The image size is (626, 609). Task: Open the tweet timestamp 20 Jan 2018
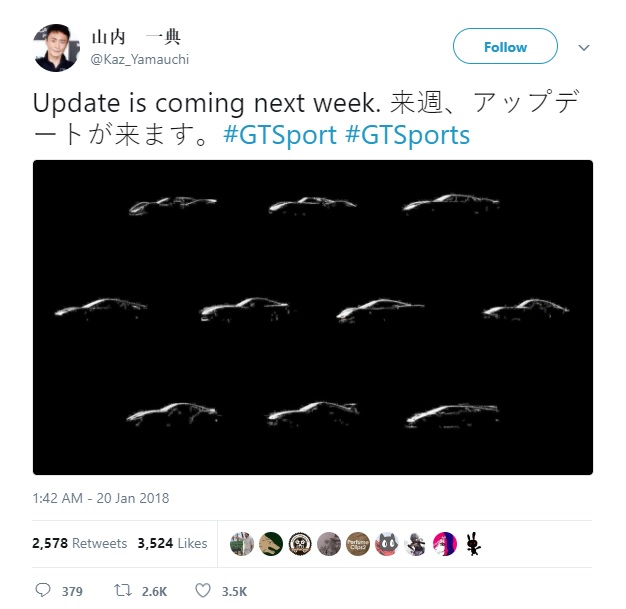pyautogui.click(x=101, y=498)
